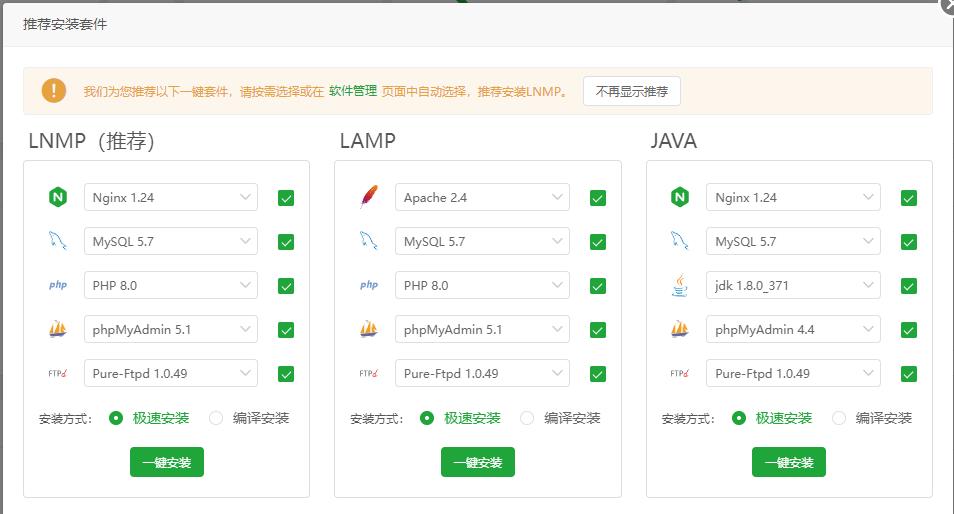Uncheck Pure-Ftpd in the LNMP panel
This screenshot has height=514, width=954.
tap(286, 373)
